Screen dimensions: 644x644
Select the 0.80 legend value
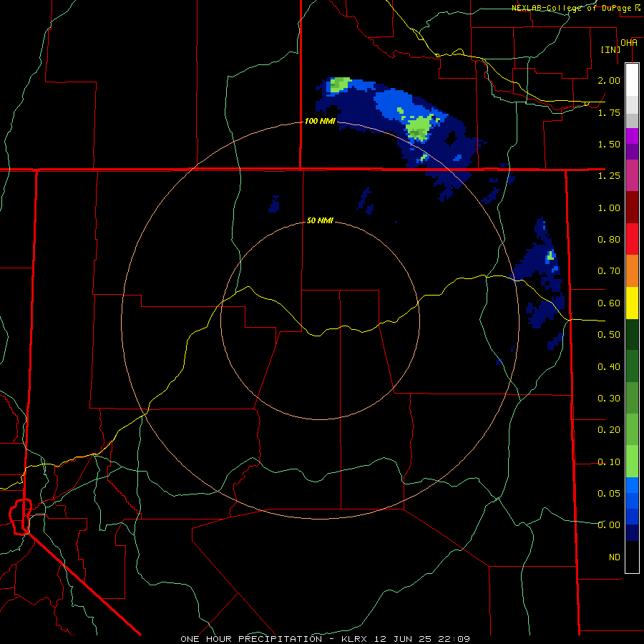click(x=609, y=240)
